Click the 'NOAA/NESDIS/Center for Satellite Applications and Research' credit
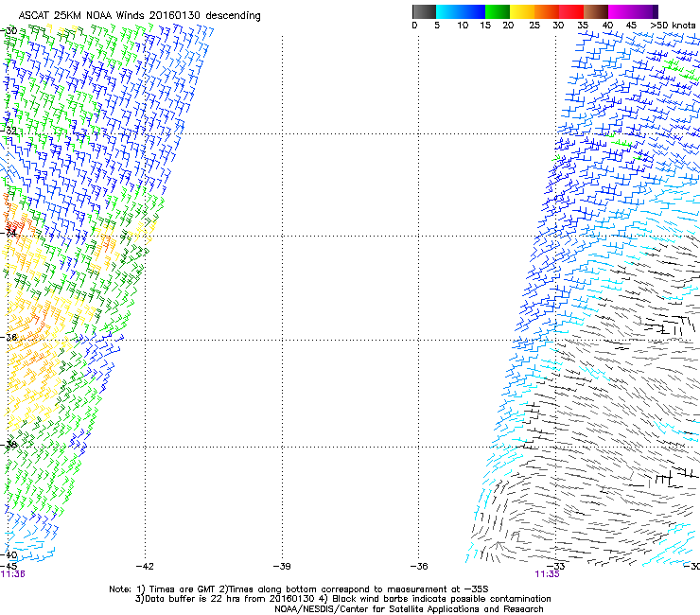This screenshot has height=615, width=700. pyautogui.click(x=409, y=609)
